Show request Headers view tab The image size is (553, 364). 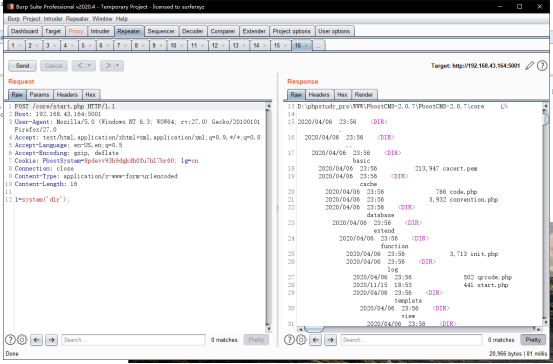[67, 95]
